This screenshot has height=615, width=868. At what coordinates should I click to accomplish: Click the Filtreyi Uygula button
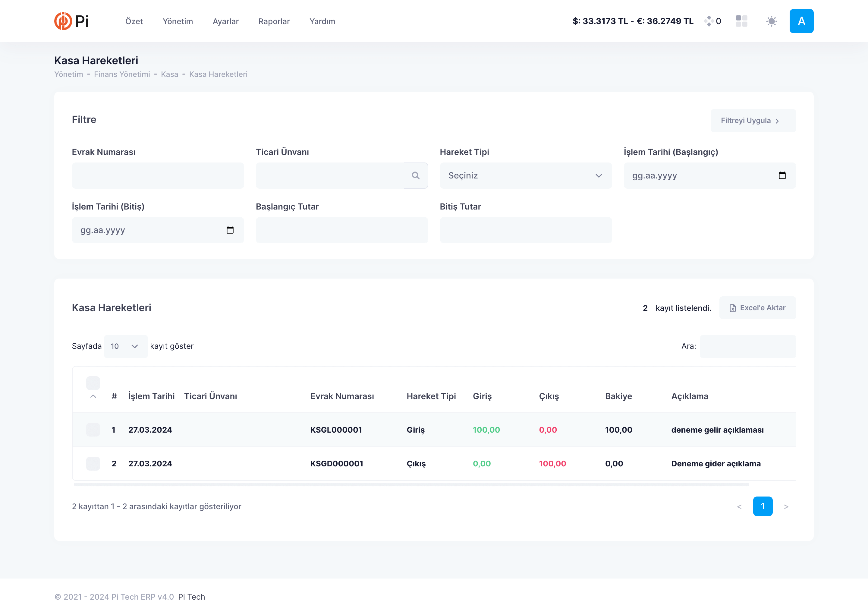click(753, 121)
